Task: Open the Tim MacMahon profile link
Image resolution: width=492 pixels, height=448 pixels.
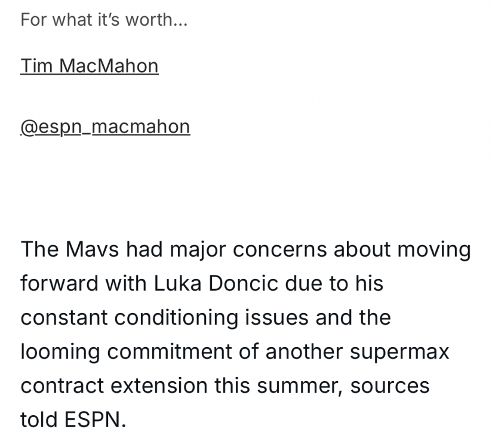Action: [90, 66]
